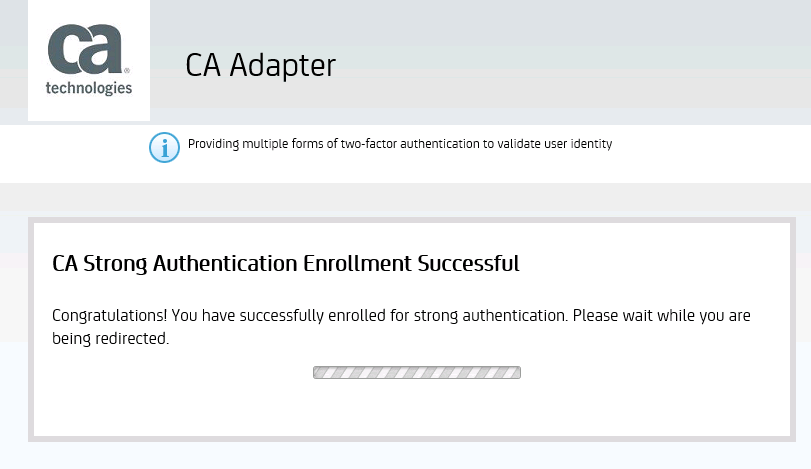Click the 'Congratulations!' word in the message
The image size is (811, 469).
pyautogui.click(x=110, y=315)
